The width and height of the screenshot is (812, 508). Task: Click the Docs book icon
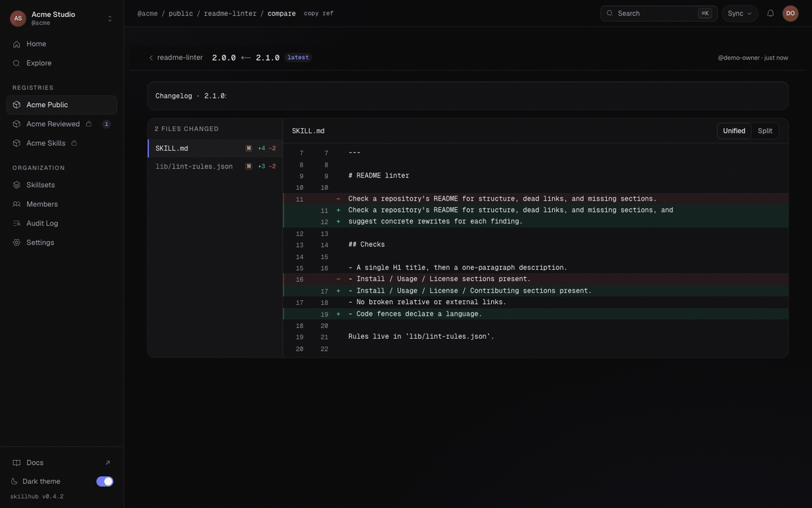pyautogui.click(x=16, y=463)
